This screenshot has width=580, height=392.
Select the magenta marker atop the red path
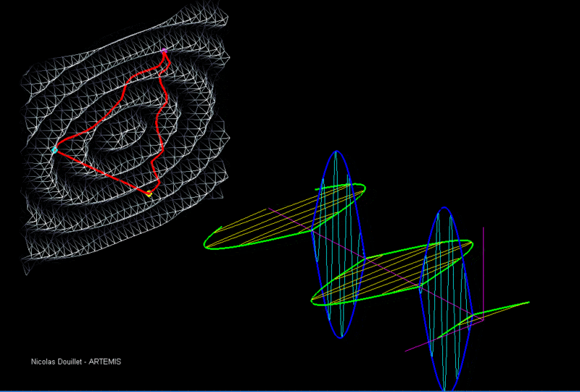(165, 51)
